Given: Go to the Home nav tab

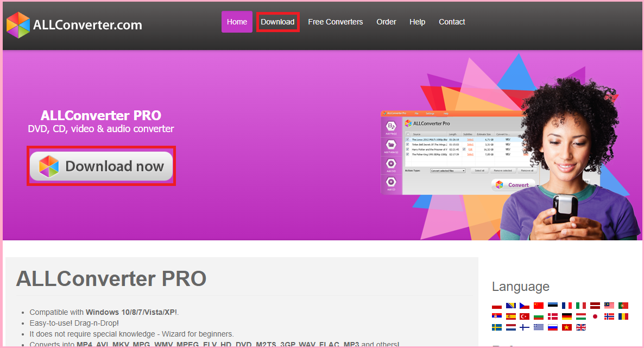Looking at the screenshot, I should 237,22.
